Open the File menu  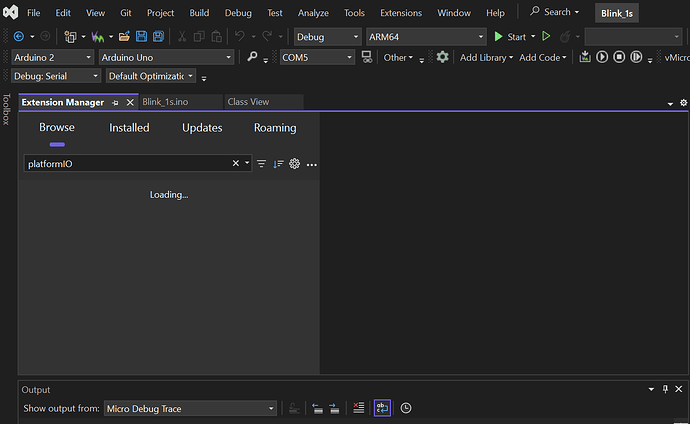coord(33,13)
